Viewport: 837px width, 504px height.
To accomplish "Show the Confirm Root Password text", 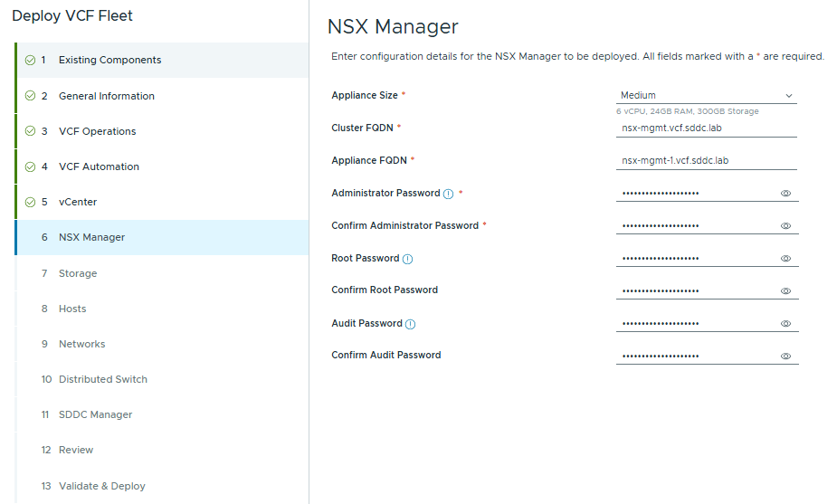I will 785,291.
